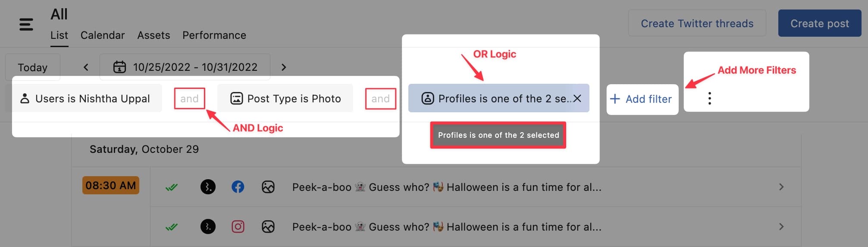Expand the second Peek-a-boo post chevron
Screen dimensions: 868x247
[x=781, y=227]
